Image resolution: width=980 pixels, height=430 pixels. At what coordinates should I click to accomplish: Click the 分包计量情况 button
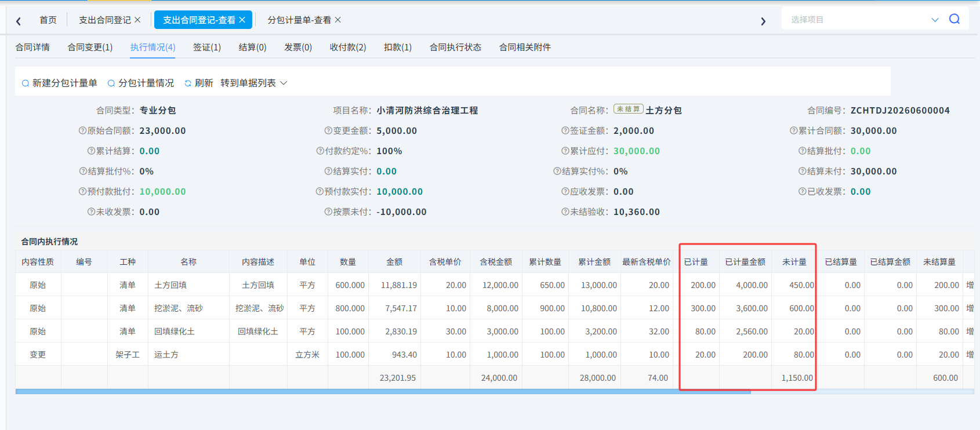point(141,83)
